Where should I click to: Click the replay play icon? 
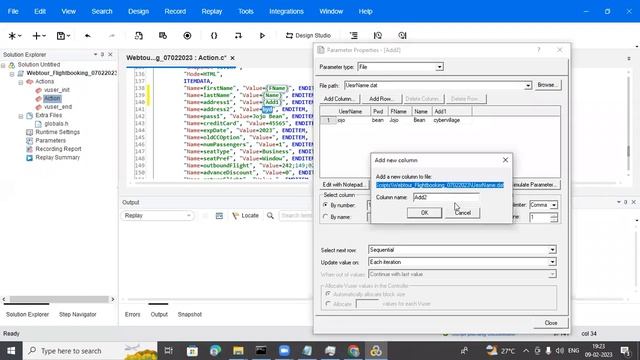pos(262,36)
